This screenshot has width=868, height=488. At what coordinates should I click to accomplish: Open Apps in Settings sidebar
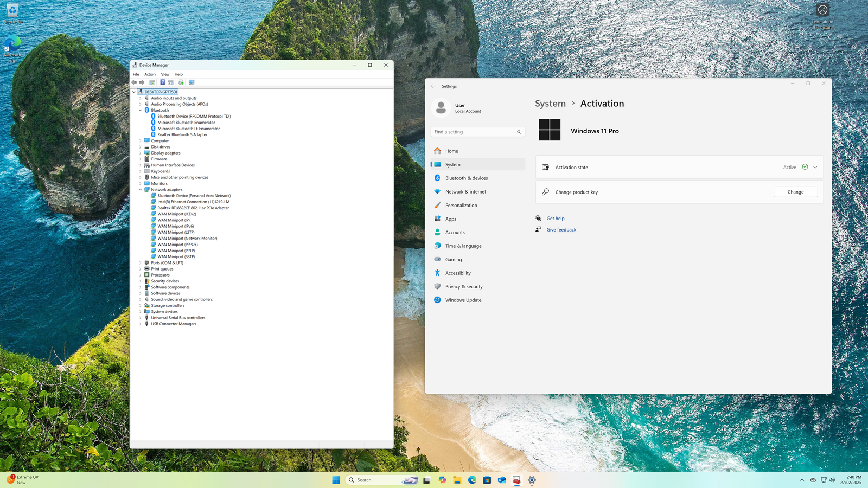[478, 219]
